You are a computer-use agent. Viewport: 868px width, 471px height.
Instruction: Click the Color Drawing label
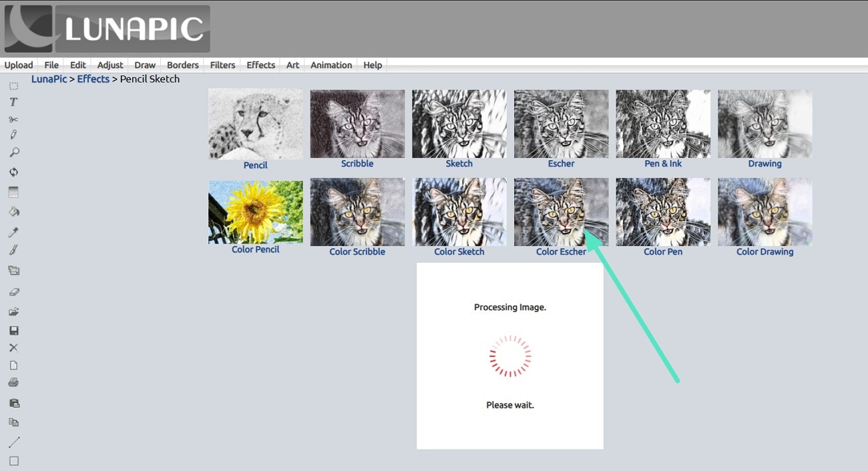(765, 252)
